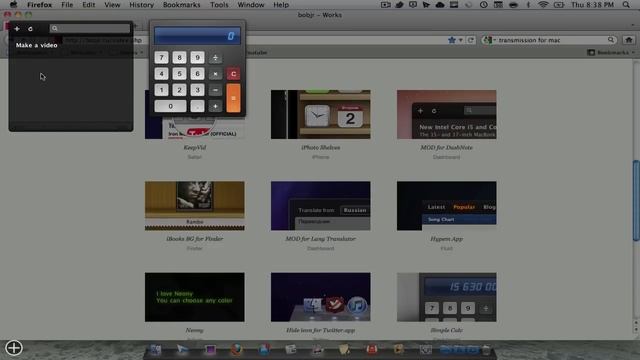Select the 'Make a video' note
This screenshot has width=640, height=360.
click(36, 45)
